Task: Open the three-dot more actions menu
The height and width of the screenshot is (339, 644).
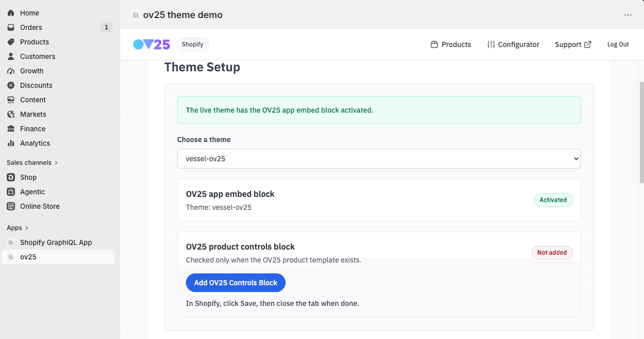Action: 628,15
